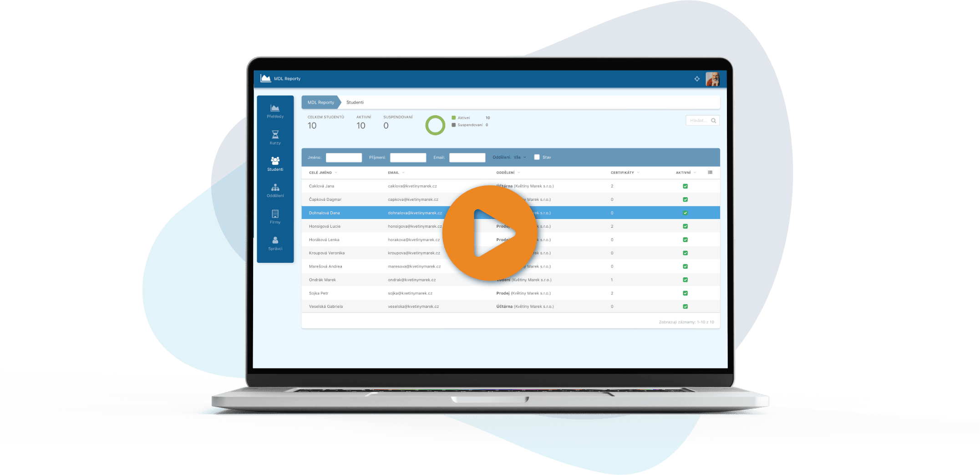Select the Veselská Gabriela name cell

(326, 306)
